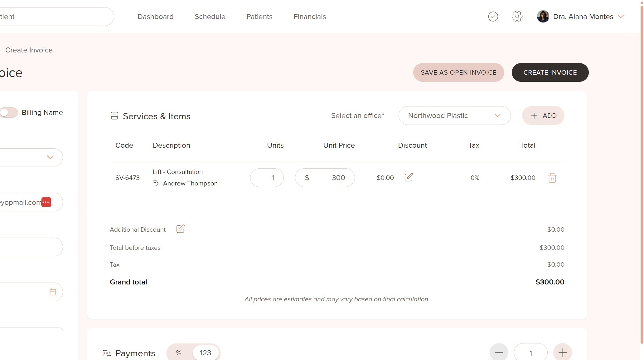Edit the line item discount pencil icon

click(x=409, y=177)
